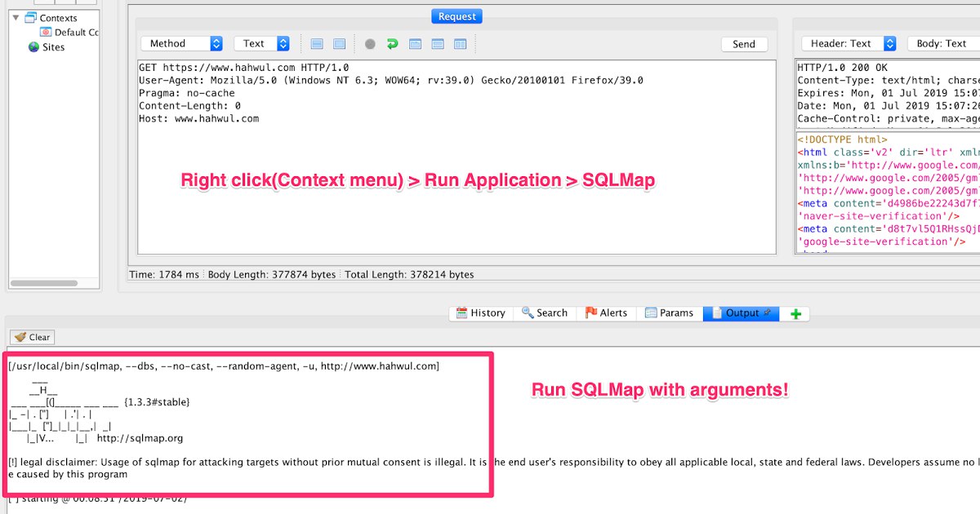Image resolution: width=980 pixels, height=514 pixels.
Task: Click the Send button
Action: click(x=744, y=44)
